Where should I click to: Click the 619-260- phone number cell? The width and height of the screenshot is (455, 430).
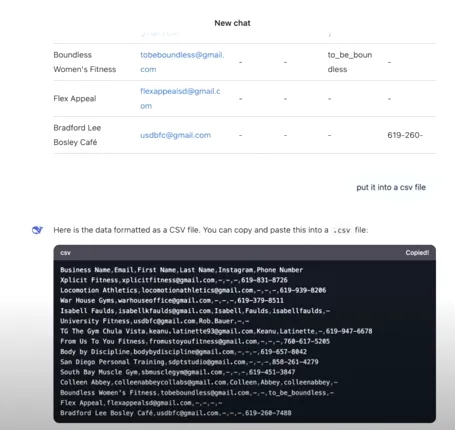click(405, 135)
